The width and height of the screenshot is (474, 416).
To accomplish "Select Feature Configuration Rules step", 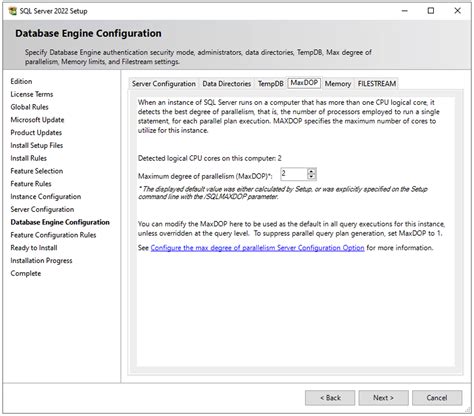I will [x=53, y=235].
